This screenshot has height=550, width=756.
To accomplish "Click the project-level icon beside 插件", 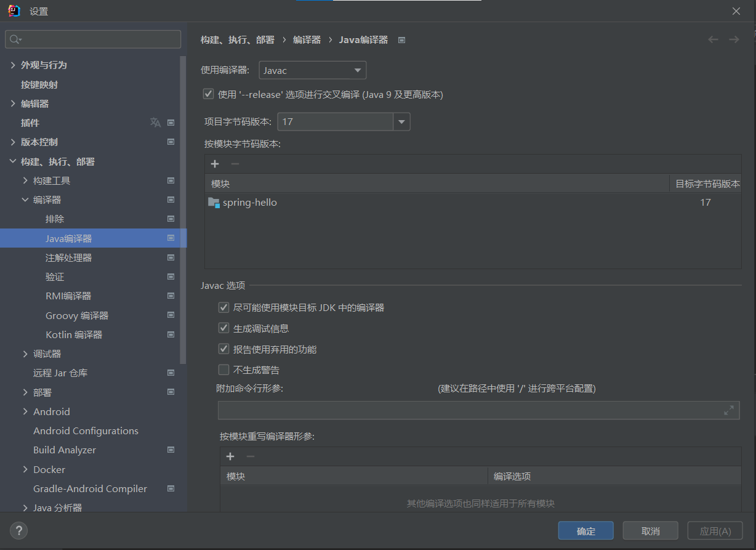I will click(171, 123).
